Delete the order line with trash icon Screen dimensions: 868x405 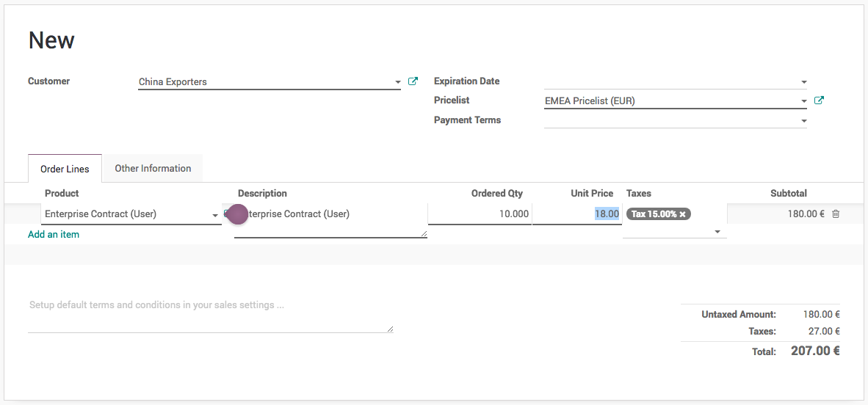click(836, 214)
